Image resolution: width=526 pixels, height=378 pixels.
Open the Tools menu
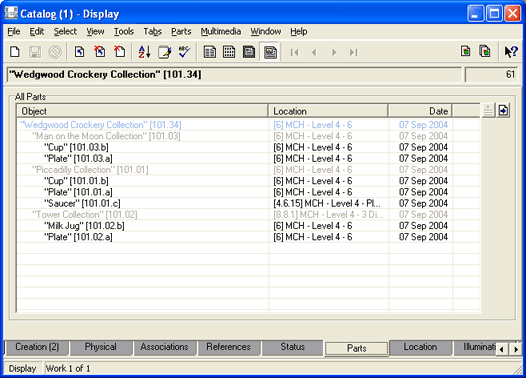[124, 32]
